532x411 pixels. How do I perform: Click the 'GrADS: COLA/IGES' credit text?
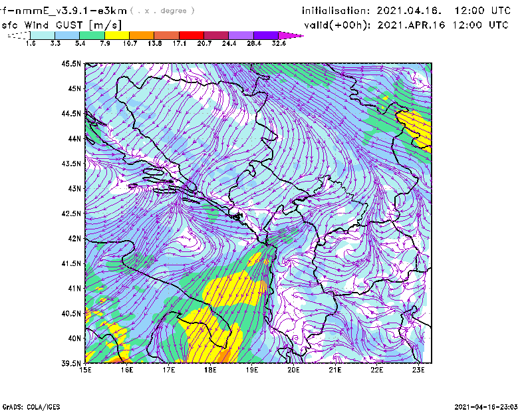point(31,407)
